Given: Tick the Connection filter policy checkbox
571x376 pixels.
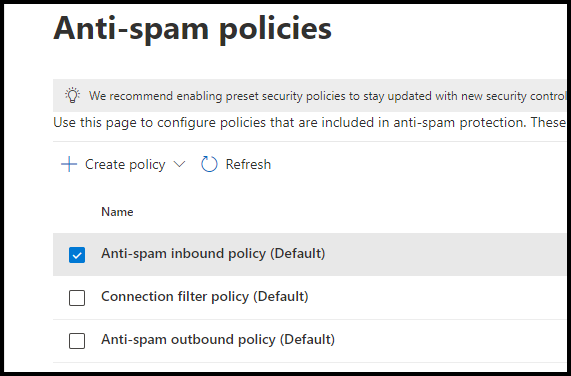Looking at the screenshot, I should point(77,298).
